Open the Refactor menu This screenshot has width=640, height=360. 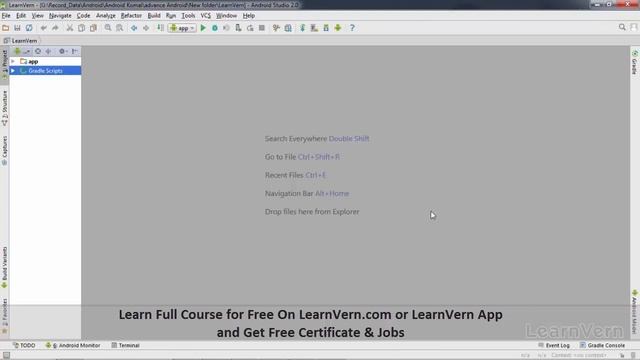(x=131, y=16)
